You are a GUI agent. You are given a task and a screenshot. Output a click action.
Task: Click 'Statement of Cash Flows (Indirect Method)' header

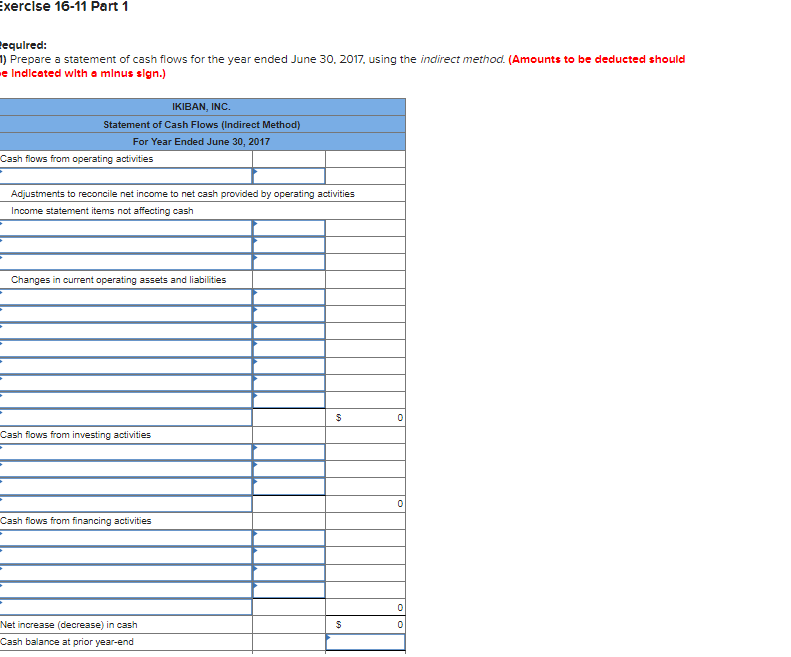202,125
